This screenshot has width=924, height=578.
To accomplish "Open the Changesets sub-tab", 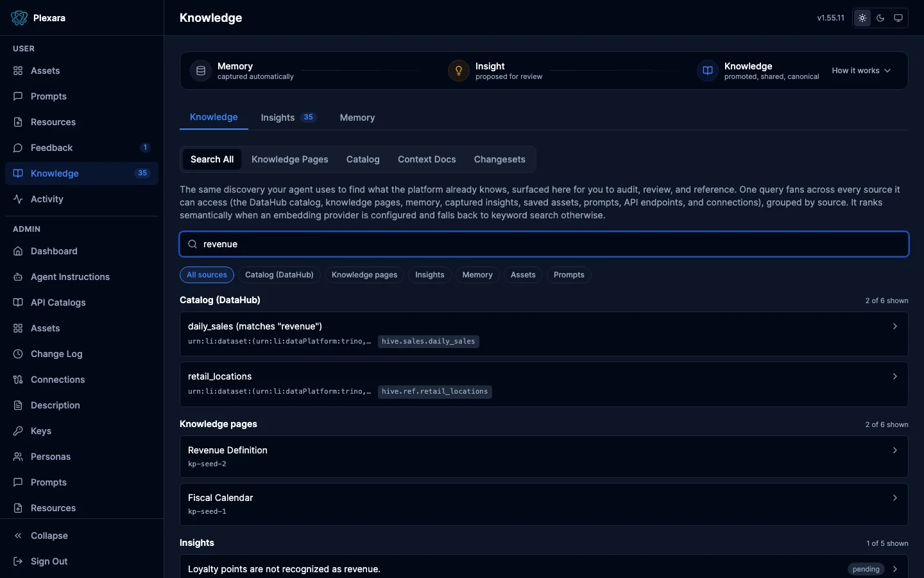I will pos(500,159).
